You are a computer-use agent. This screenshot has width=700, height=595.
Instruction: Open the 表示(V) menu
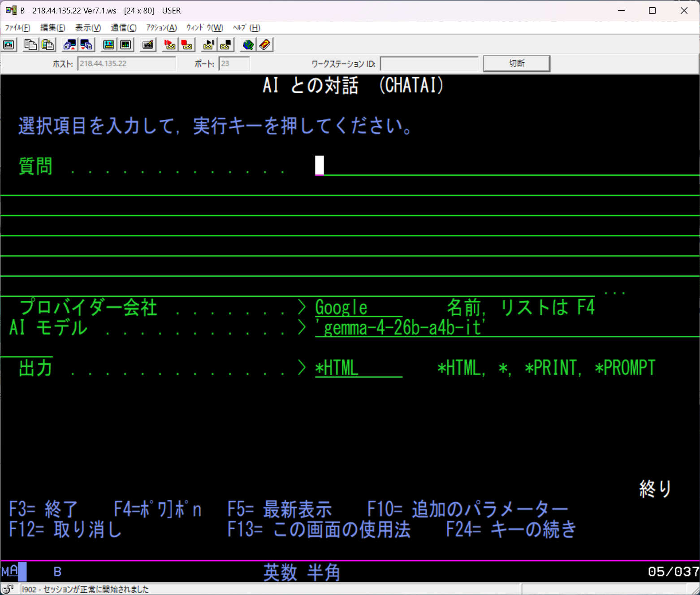tap(88, 28)
